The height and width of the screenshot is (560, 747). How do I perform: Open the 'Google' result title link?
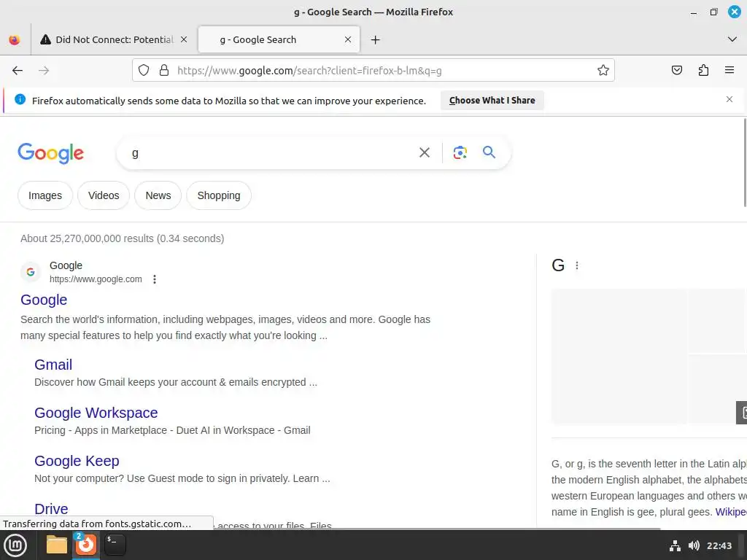[44, 300]
